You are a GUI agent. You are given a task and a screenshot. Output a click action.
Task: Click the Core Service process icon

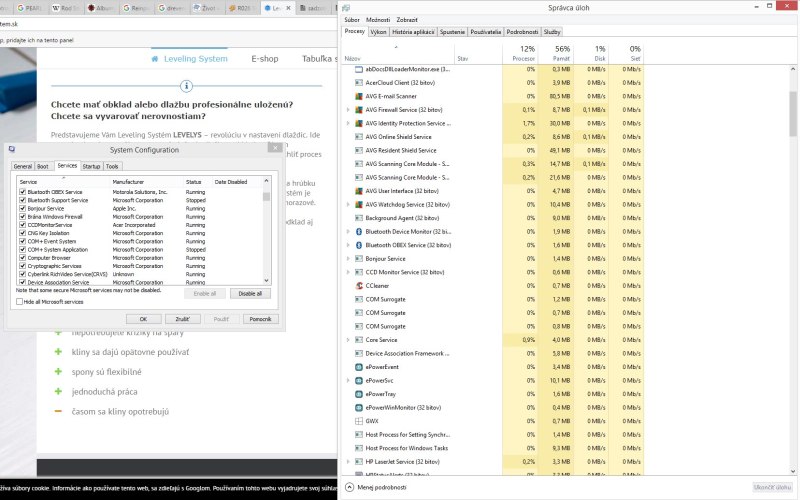click(x=359, y=340)
